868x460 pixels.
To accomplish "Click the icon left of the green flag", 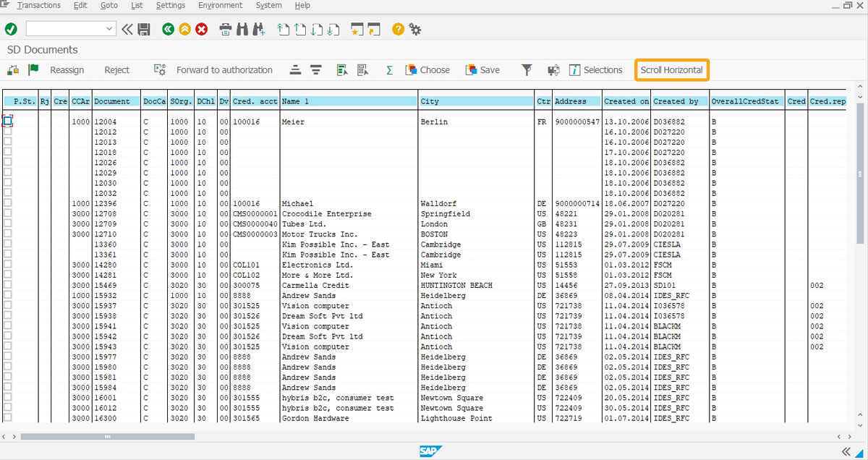I will pos(13,69).
